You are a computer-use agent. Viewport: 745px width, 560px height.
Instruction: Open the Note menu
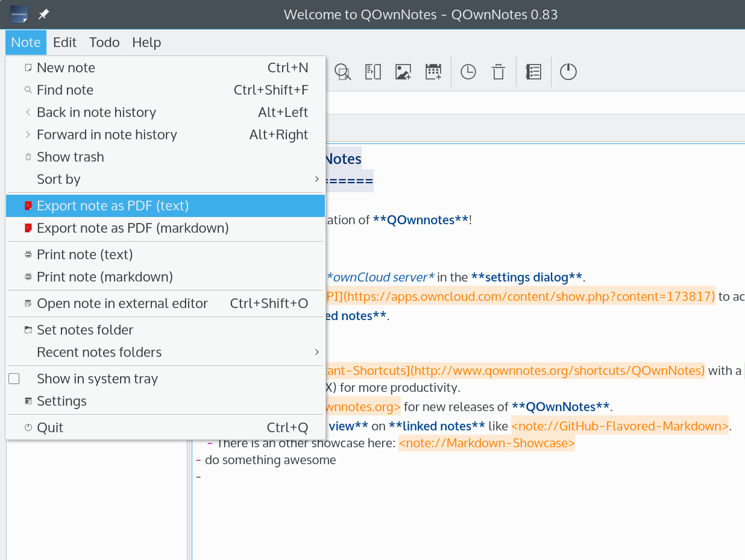(x=26, y=42)
